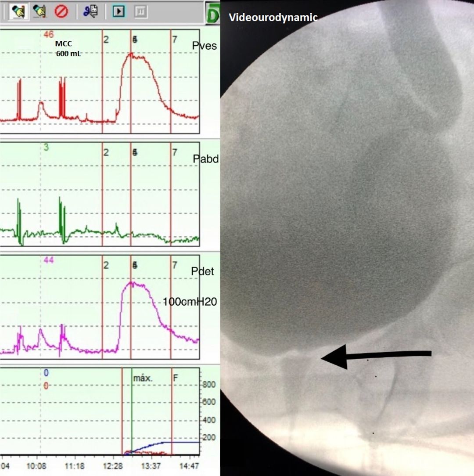The image size is (474, 476).
Task: Click the 13:37 time axis label
Action: [x=151, y=466]
